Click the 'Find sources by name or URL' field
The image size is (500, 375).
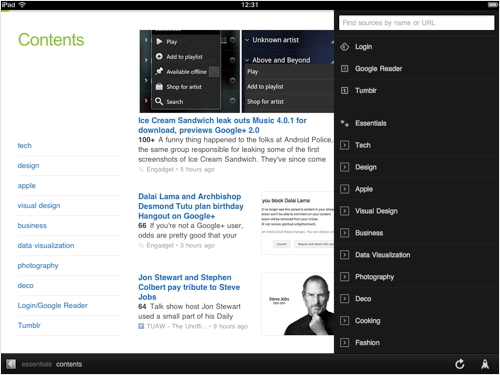416,23
